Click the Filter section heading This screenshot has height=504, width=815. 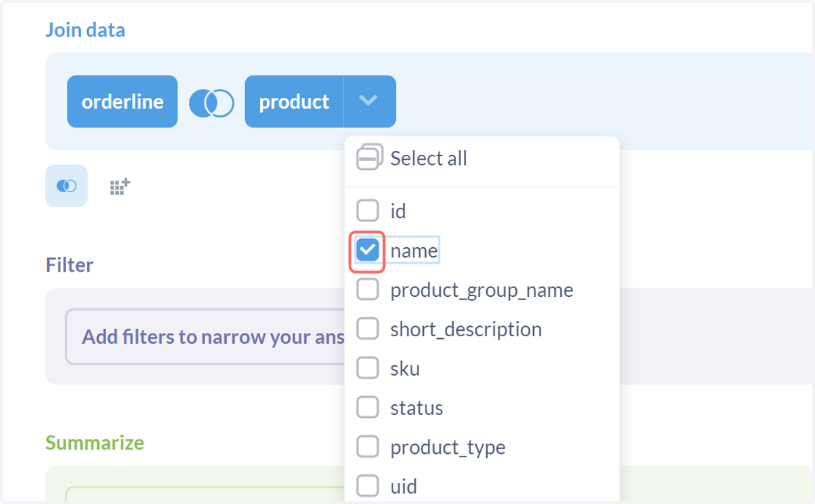click(x=69, y=264)
